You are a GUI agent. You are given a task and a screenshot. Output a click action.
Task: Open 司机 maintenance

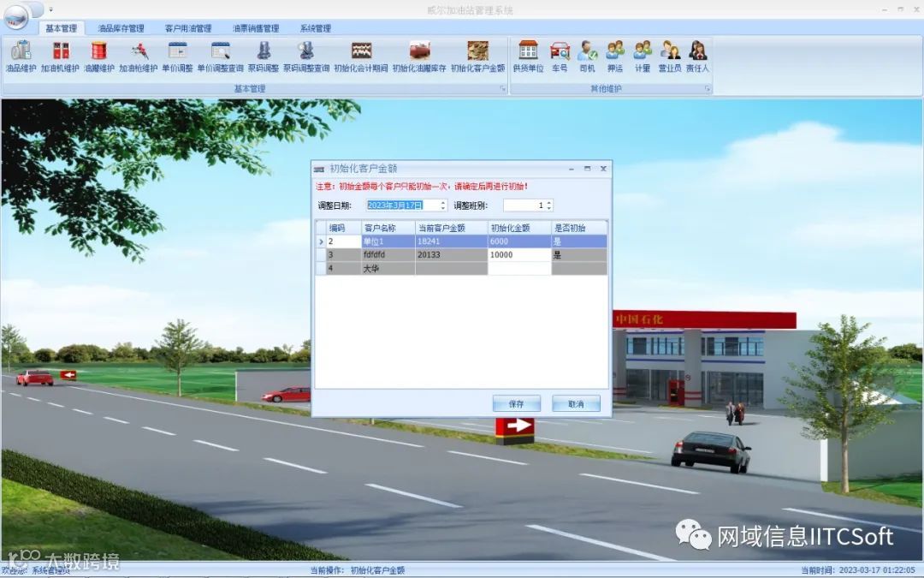click(588, 57)
